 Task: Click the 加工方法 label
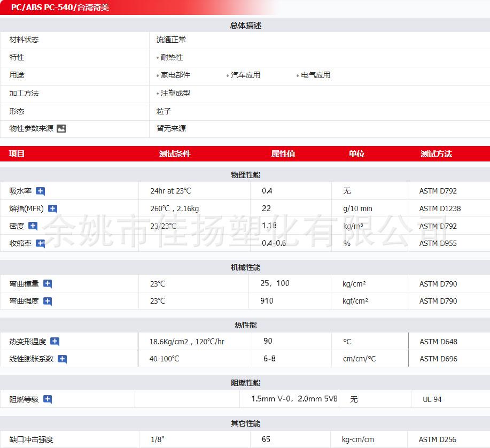[24, 93]
